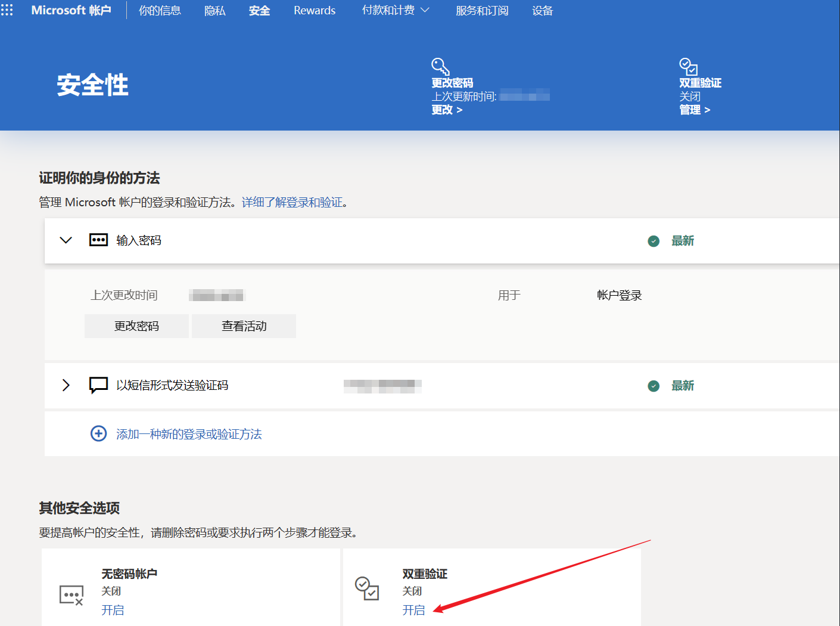Collapse the 输入密码 section chevron
Viewport: 840px width, 626px height.
(66, 240)
